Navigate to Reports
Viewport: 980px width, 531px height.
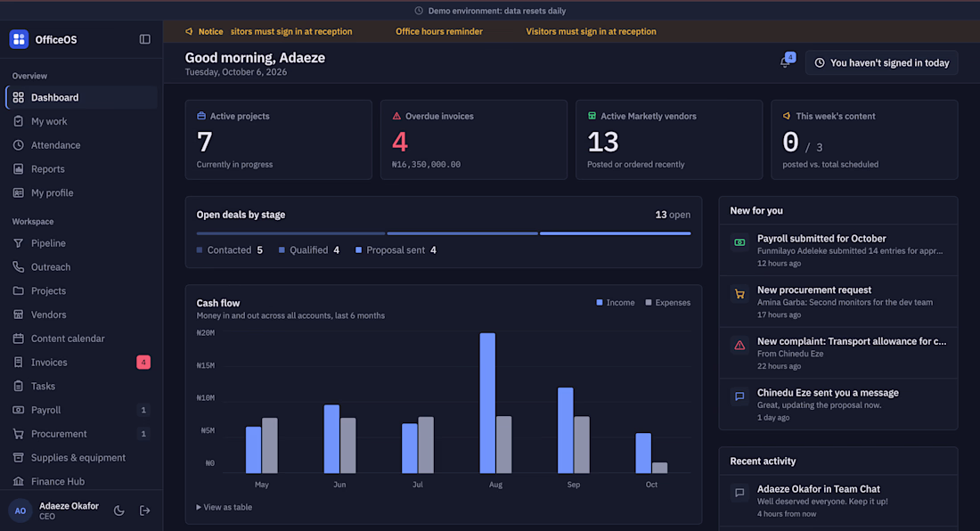pos(82,168)
